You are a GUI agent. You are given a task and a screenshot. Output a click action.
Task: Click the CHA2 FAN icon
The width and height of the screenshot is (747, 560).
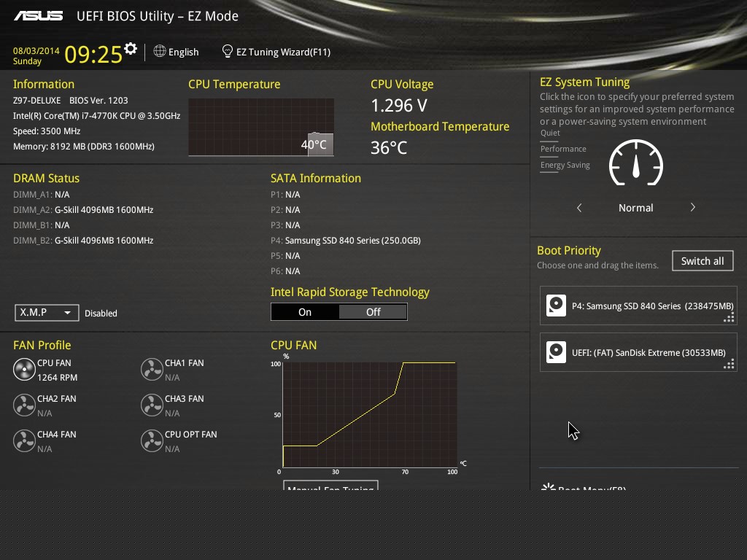coord(24,405)
